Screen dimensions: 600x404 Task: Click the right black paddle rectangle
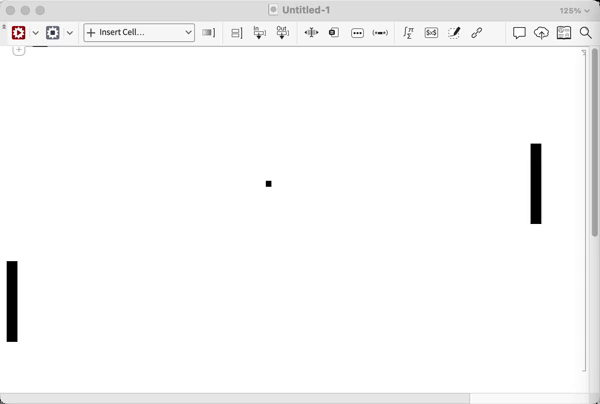(536, 184)
